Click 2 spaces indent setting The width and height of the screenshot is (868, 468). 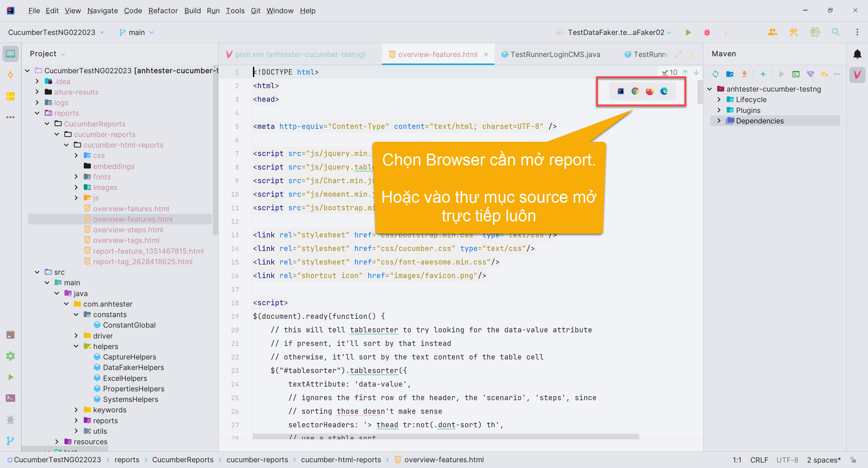pos(824,460)
